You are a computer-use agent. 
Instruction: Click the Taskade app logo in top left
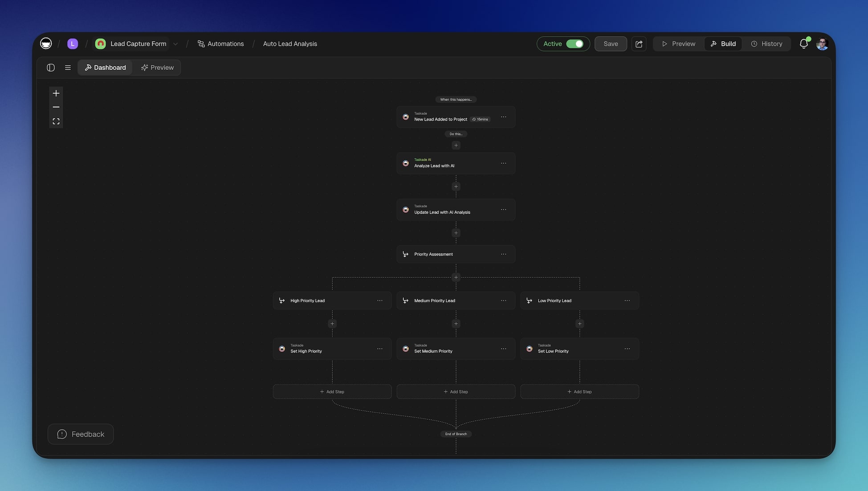[46, 43]
